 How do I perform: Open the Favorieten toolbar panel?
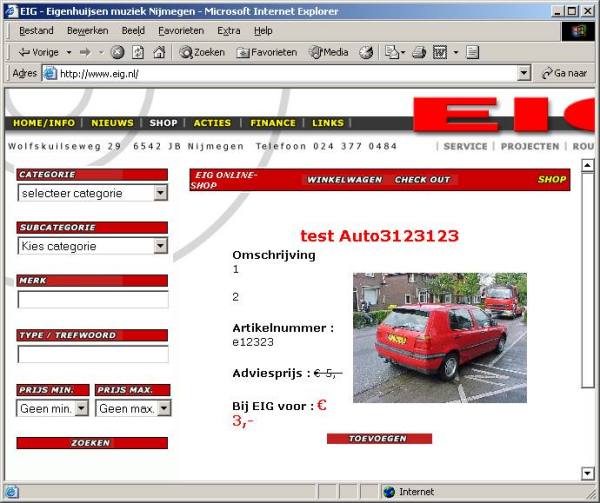tap(267, 52)
